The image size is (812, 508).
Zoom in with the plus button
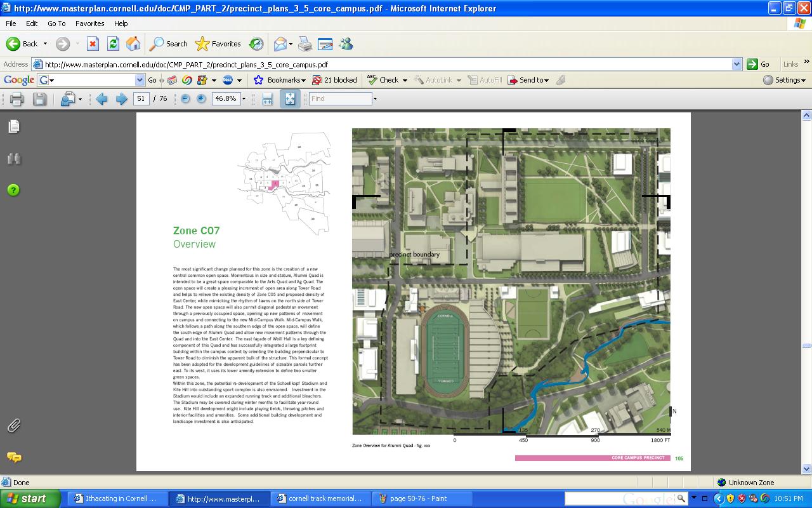point(201,99)
